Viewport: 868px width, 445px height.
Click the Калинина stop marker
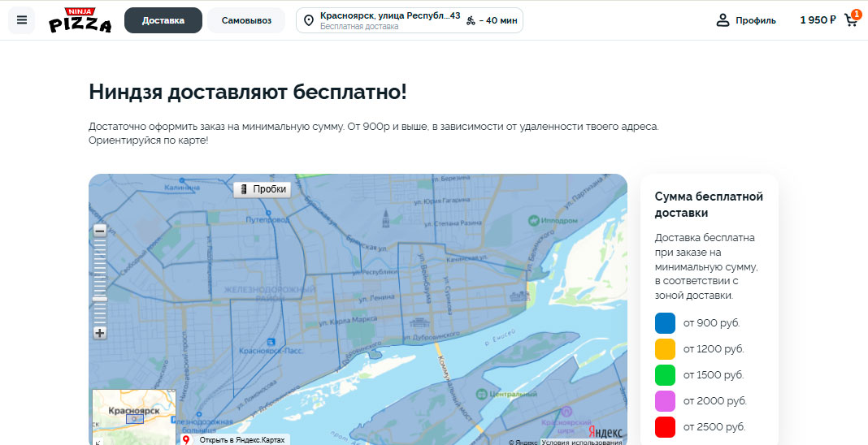pyautogui.click(x=182, y=179)
